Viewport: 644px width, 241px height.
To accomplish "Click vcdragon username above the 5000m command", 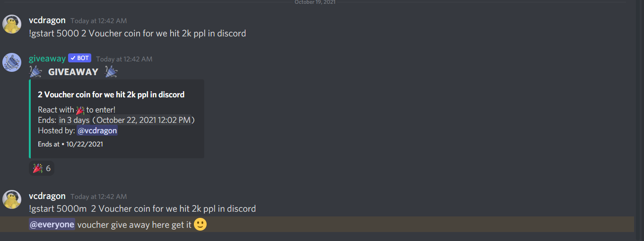I will tap(47, 196).
